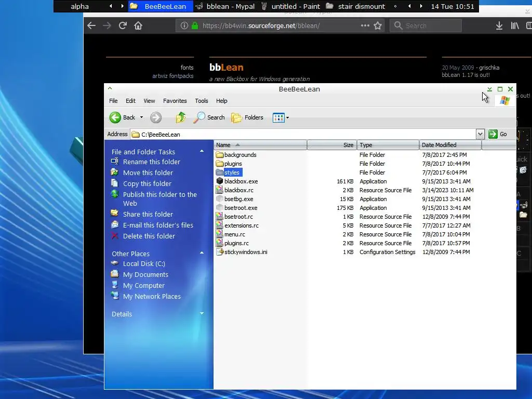Select stickywindows.ini file icon
Image resolution: width=532 pixels, height=399 pixels.
[220, 252]
